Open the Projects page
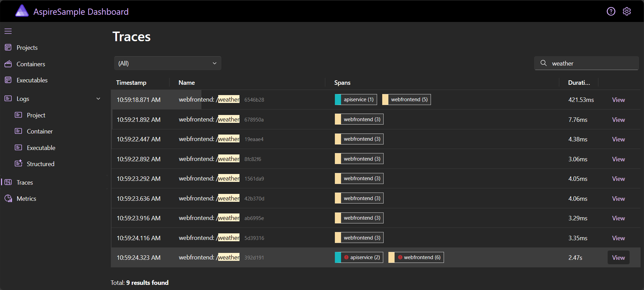 (x=27, y=47)
